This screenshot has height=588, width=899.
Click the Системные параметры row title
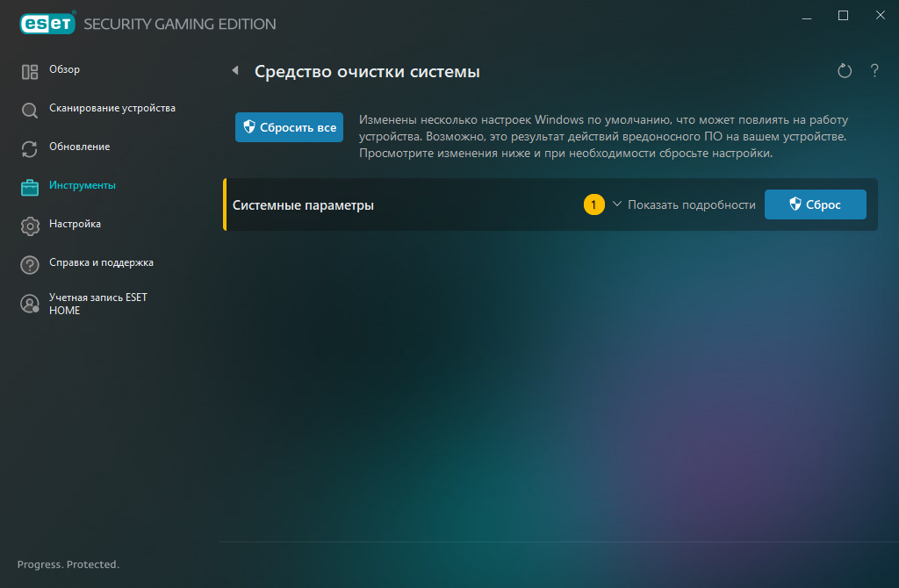pos(303,205)
